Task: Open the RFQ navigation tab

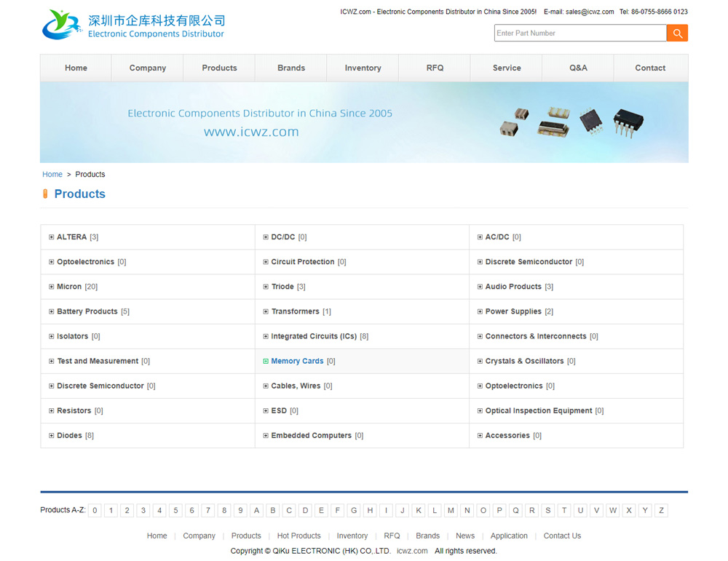Action: click(435, 68)
